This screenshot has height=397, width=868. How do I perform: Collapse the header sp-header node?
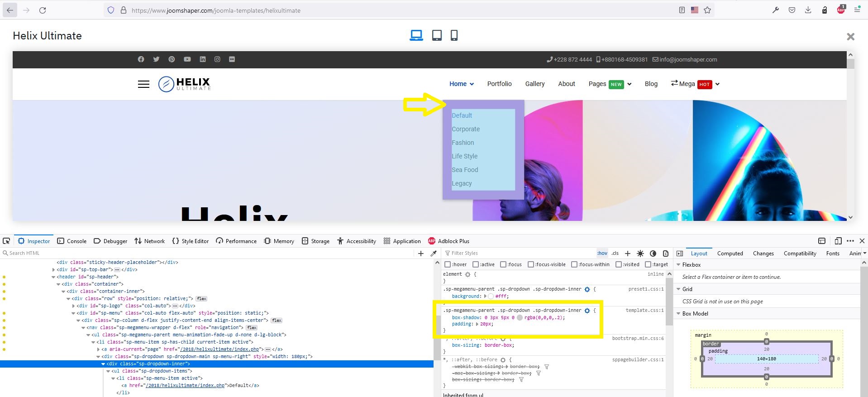(x=54, y=277)
